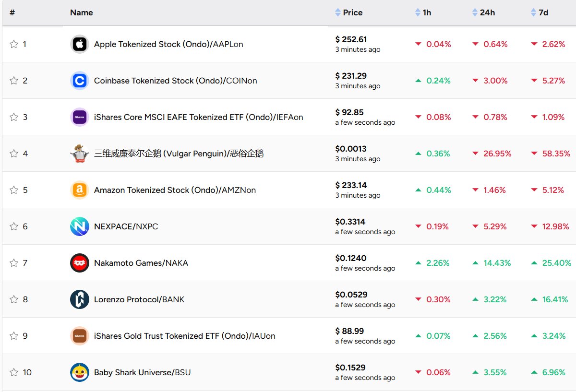Favorite Apple Tokenized Stock with star
This screenshot has width=576, height=392.
point(14,44)
